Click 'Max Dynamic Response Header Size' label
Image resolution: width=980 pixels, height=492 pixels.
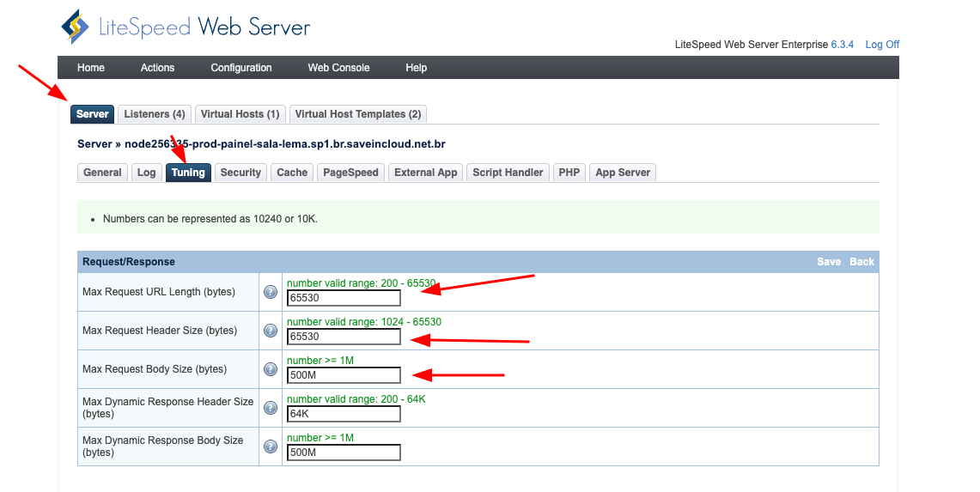click(x=168, y=408)
